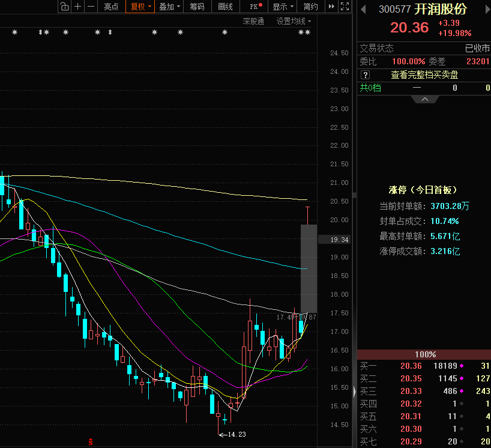Click the 买七 price 20.29
Image resolution: width=491 pixels, height=448 pixels.
(411, 441)
